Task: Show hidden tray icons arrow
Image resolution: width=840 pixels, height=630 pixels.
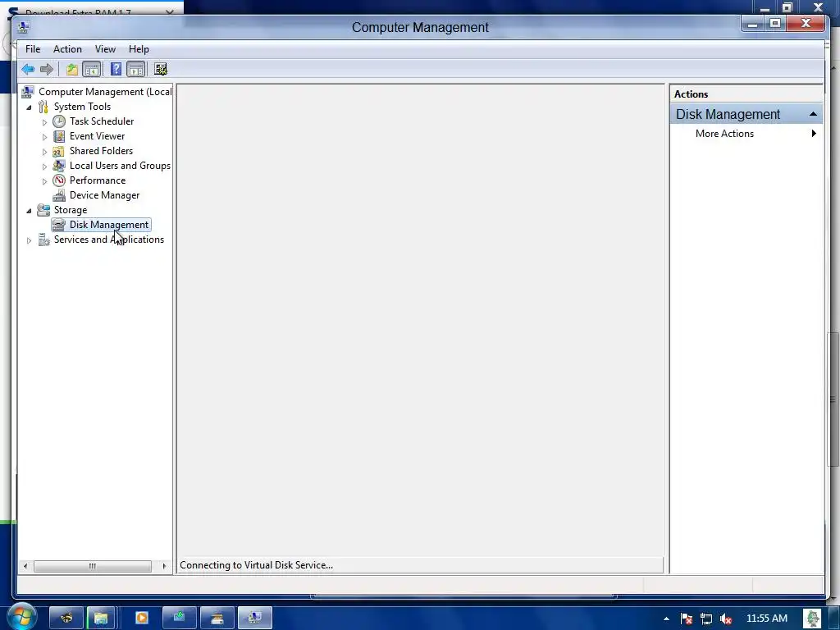Action: pyautogui.click(x=666, y=619)
